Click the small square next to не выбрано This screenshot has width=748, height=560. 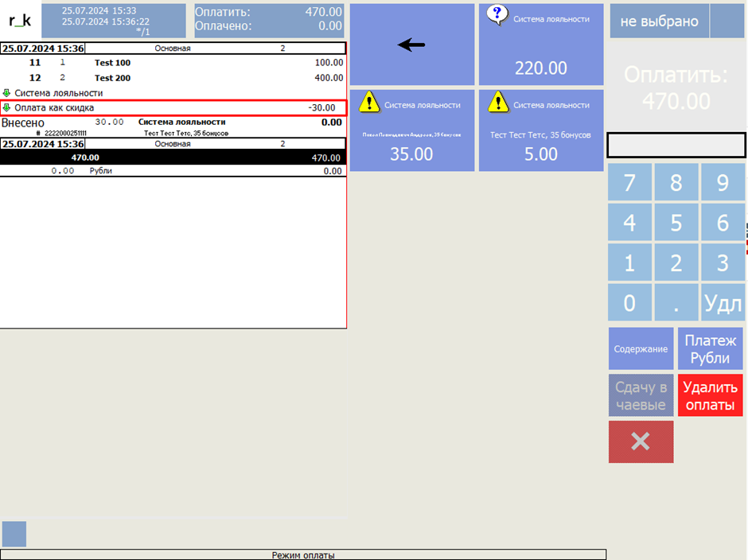pos(727,21)
